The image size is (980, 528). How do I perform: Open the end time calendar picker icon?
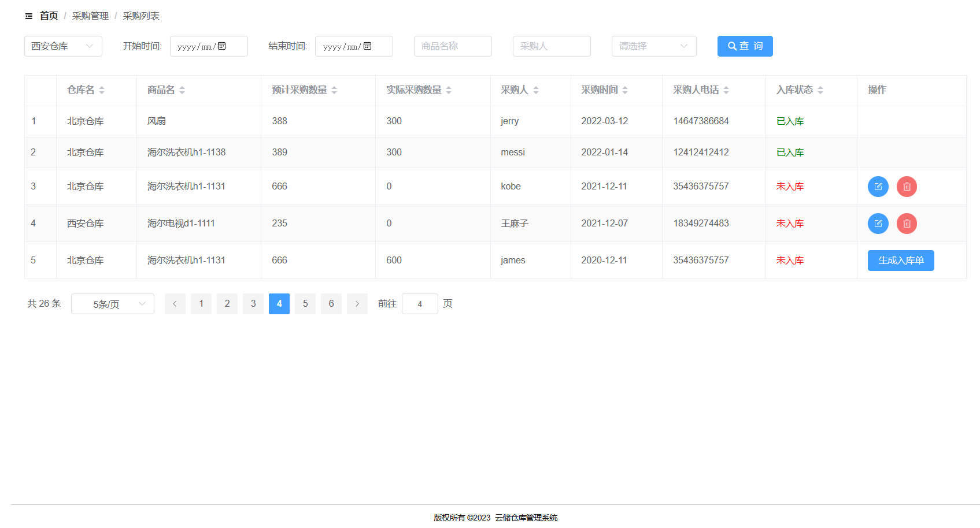coord(367,46)
